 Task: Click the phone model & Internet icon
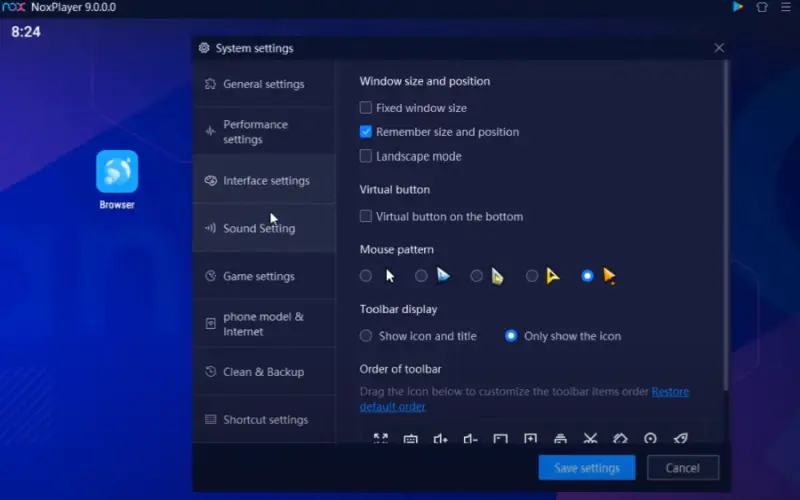pyautogui.click(x=210, y=324)
